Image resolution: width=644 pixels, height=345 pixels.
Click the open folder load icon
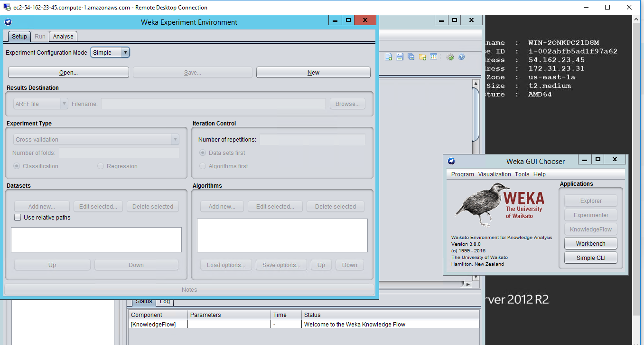coord(422,57)
